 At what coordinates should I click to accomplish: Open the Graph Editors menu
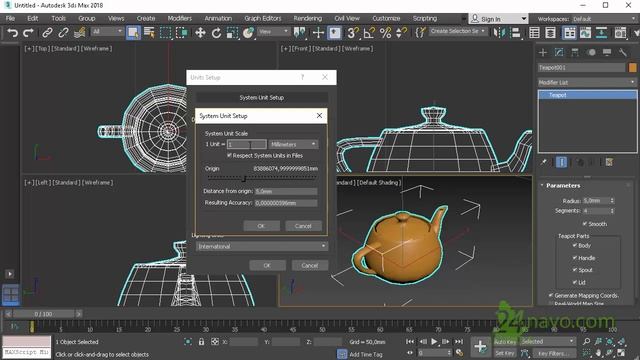tap(262, 18)
